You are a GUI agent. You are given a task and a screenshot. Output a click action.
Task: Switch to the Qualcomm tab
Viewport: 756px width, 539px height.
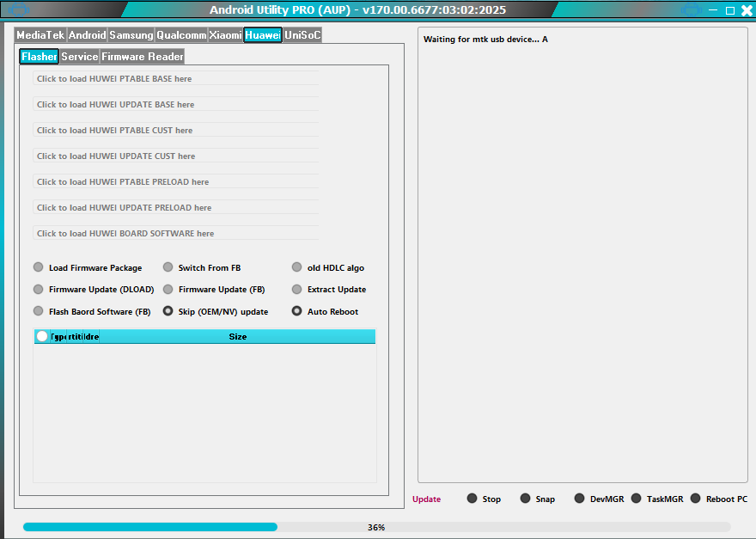pos(181,34)
